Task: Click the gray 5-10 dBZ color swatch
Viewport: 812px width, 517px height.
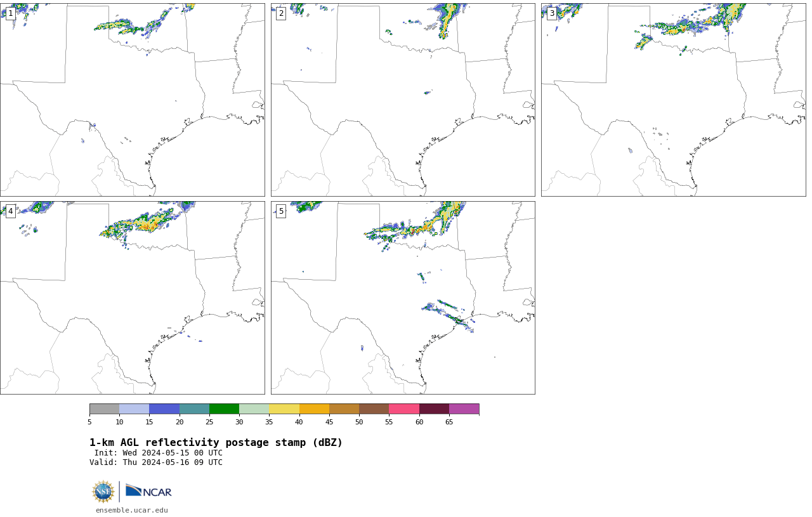Action: [x=104, y=409]
